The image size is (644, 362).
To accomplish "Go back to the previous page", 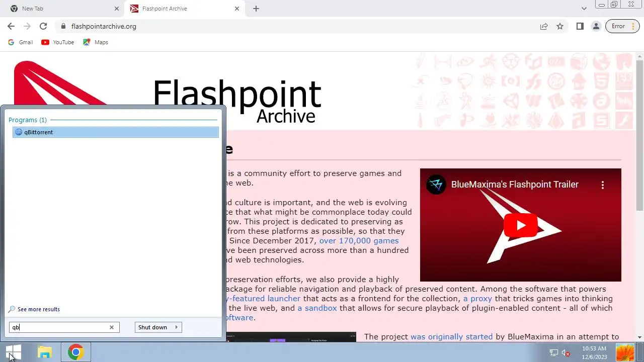I will [11, 26].
